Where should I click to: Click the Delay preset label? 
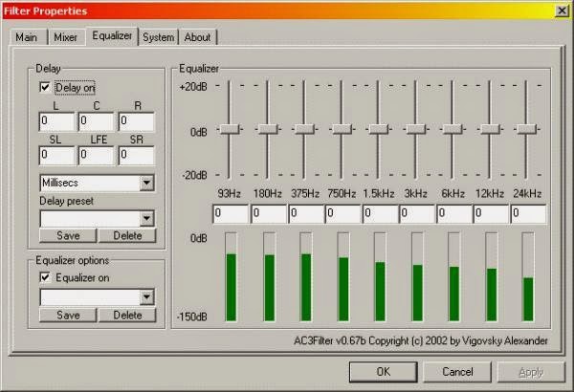(66, 201)
